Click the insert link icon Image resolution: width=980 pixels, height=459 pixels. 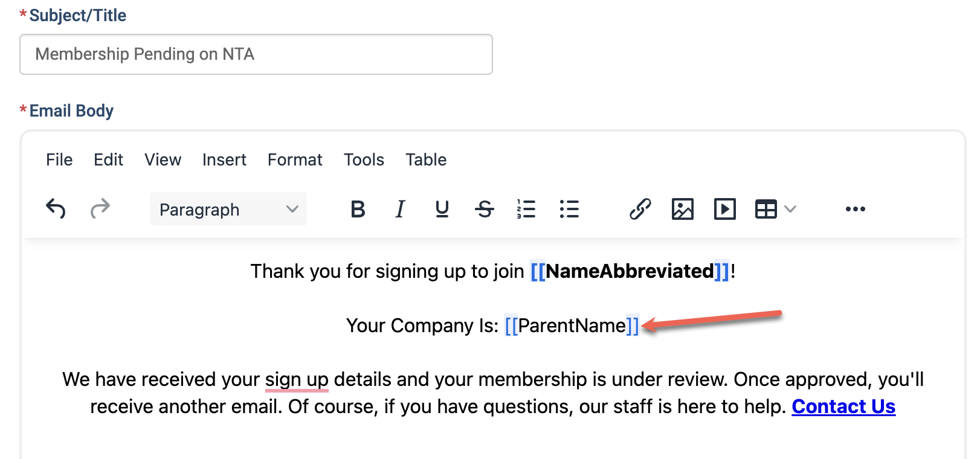click(640, 209)
